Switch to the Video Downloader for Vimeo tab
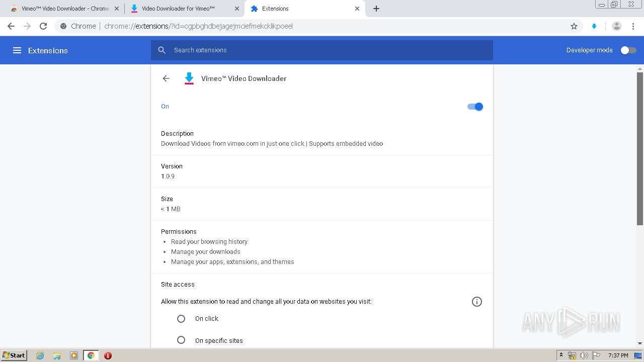This screenshot has height=362, width=644. pyautogui.click(x=185, y=9)
